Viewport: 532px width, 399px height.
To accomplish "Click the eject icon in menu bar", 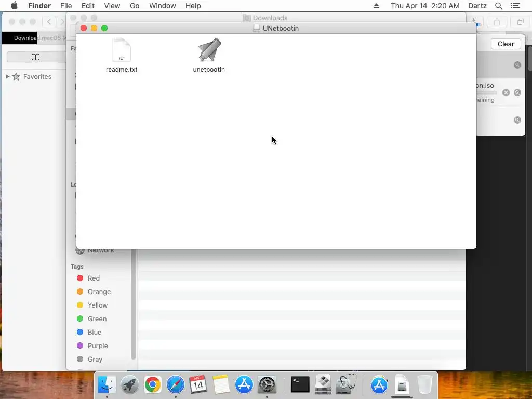I will click(376, 6).
